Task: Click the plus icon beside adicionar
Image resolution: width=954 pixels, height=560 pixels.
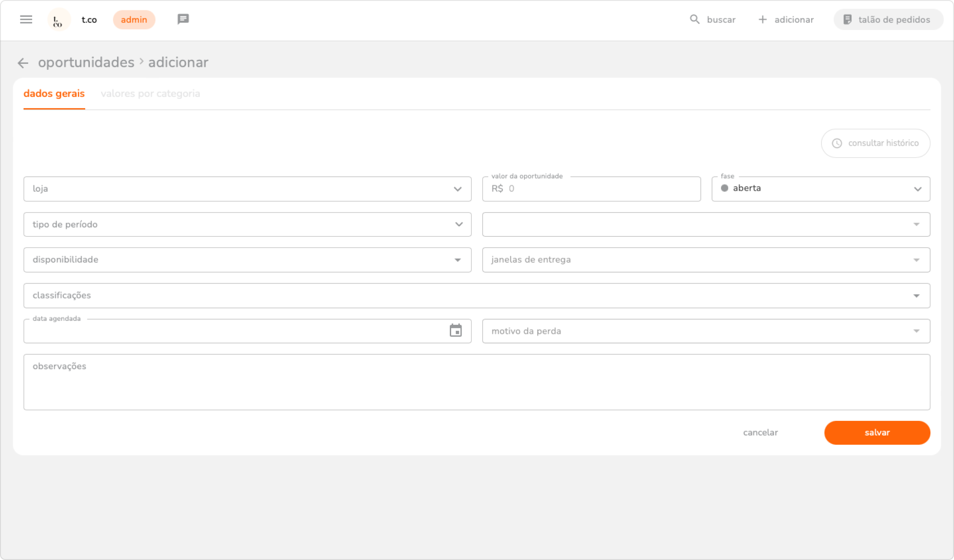Action: 763,19
